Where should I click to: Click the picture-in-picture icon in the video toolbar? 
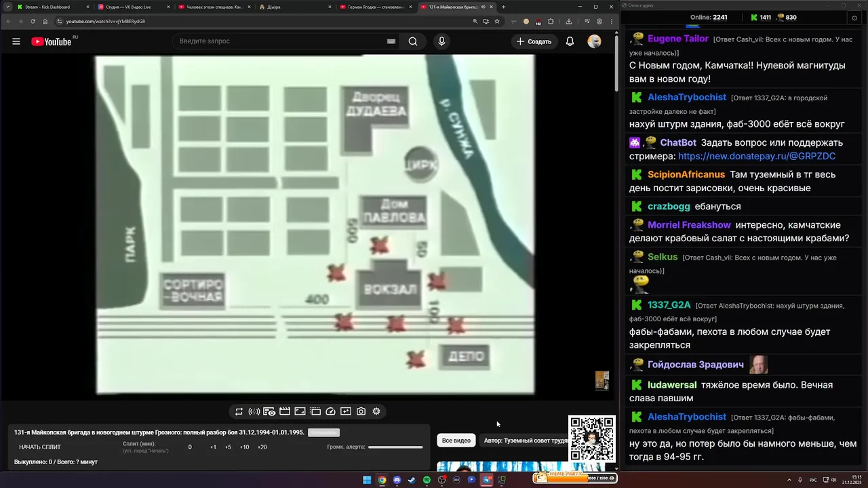click(300, 411)
